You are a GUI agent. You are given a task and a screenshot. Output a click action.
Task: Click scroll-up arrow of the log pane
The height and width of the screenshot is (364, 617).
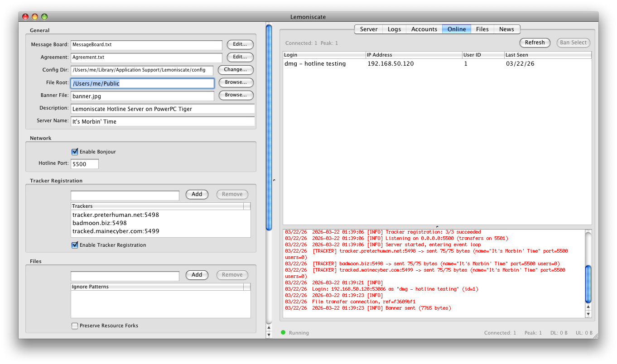pyautogui.click(x=588, y=307)
